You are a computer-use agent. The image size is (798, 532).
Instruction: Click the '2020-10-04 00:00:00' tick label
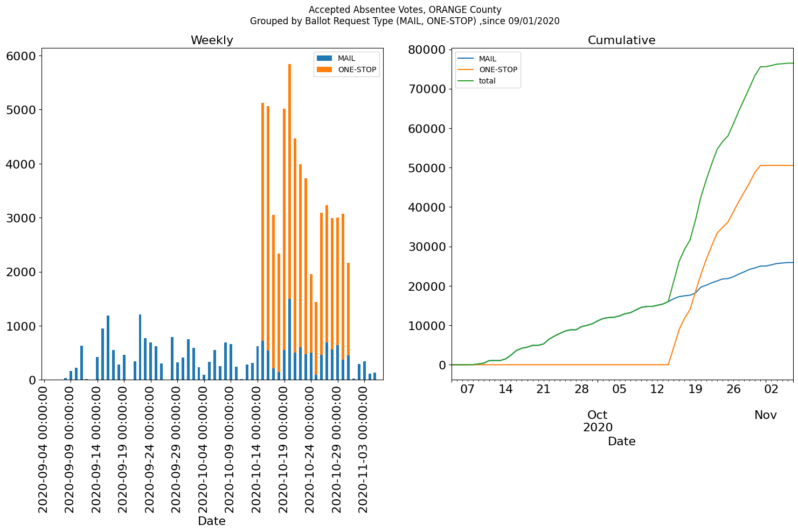tap(204, 450)
